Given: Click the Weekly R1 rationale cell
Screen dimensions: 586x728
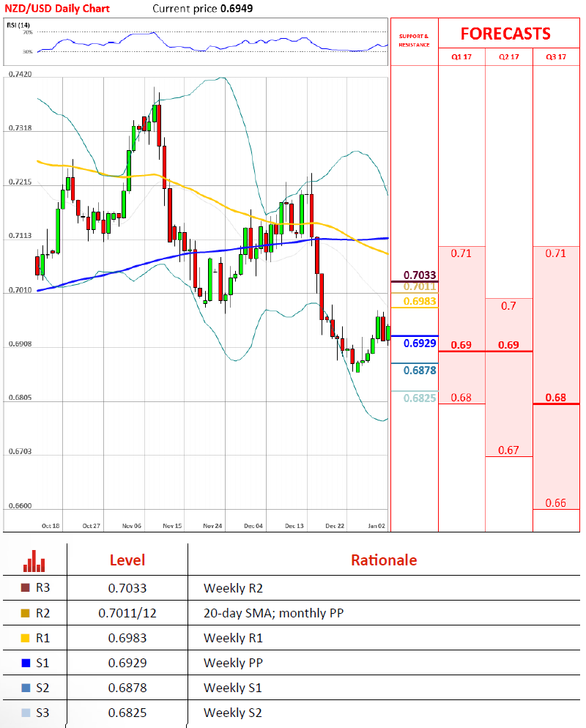Looking at the screenshot, I should [233, 639].
